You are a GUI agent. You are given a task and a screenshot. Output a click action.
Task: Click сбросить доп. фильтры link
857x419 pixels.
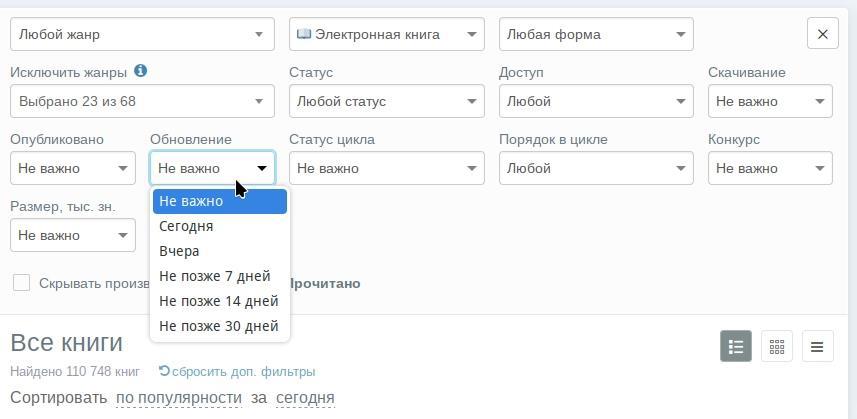tap(243, 372)
